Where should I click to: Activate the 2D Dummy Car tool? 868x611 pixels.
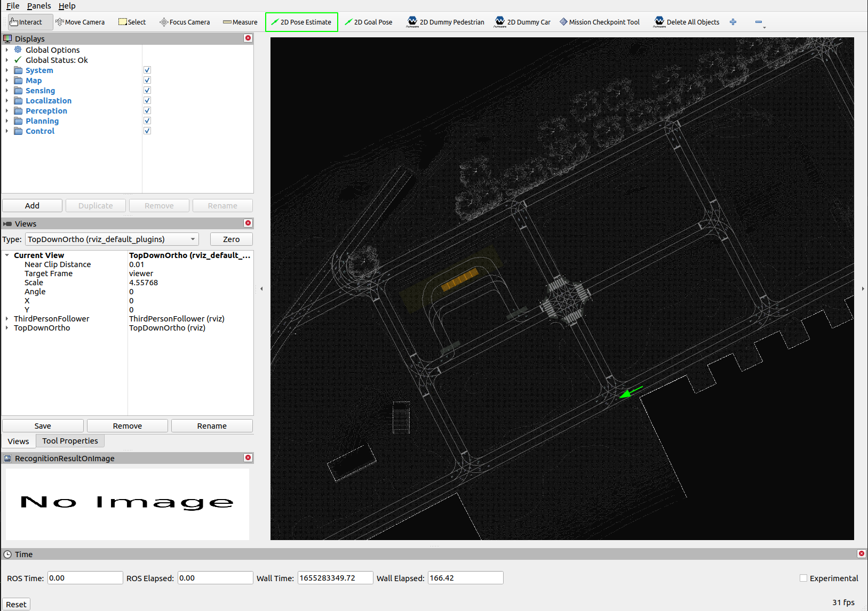click(x=523, y=22)
